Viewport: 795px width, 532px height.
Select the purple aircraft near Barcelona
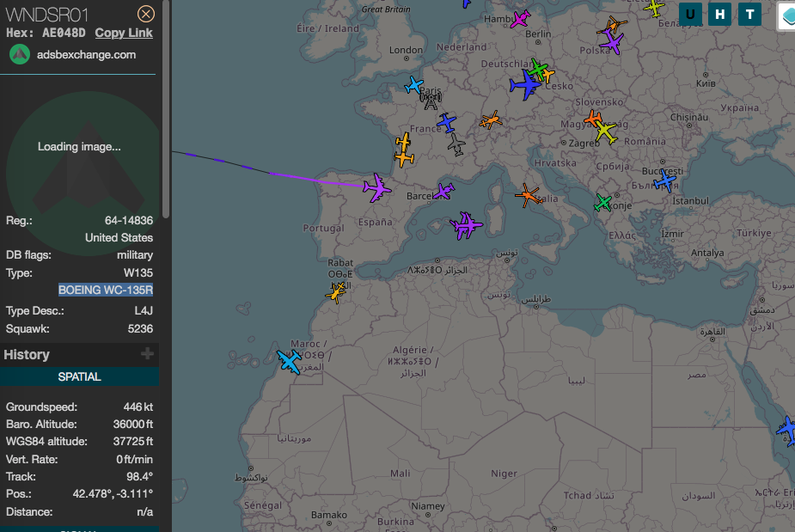[443, 191]
